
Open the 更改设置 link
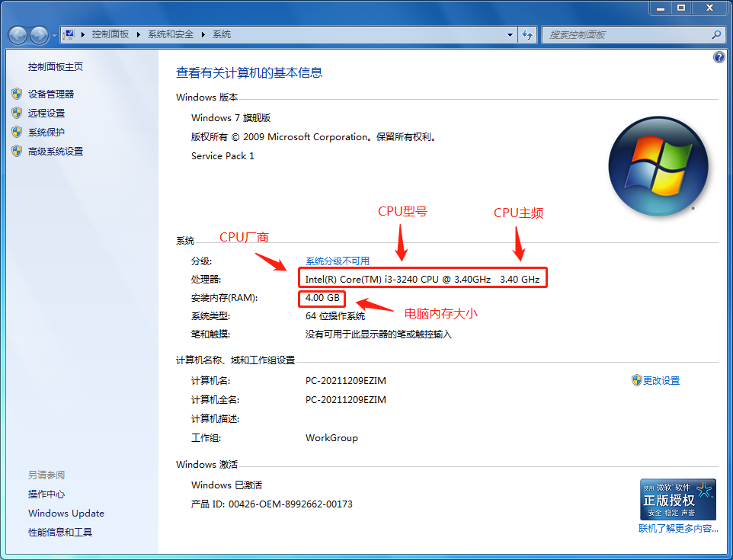click(x=661, y=380)
